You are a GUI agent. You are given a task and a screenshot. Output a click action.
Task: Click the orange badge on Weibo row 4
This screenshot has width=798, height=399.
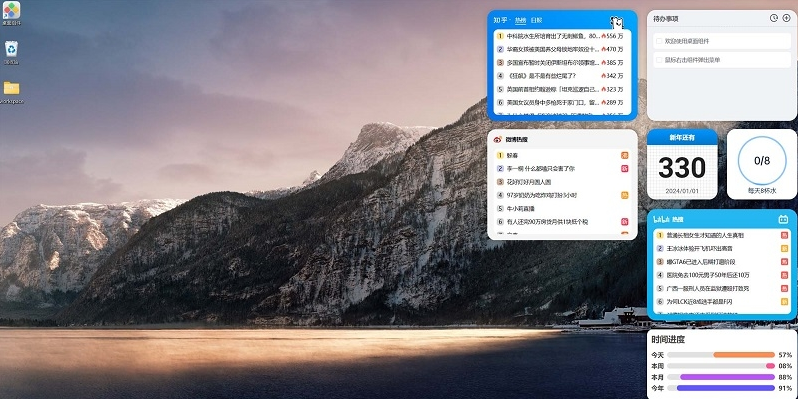624,195
